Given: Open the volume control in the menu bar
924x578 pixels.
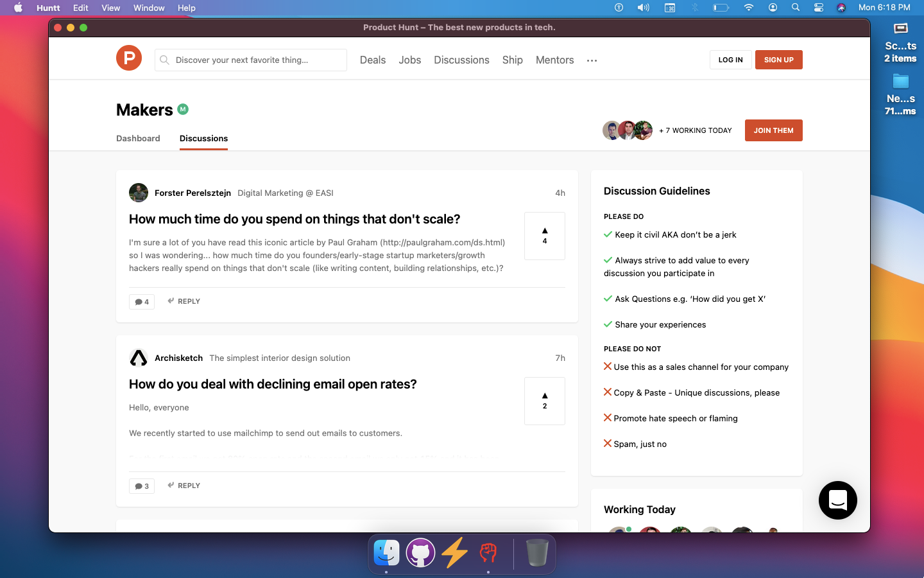Looking at the screenshot, I should (x=644, y=8).
